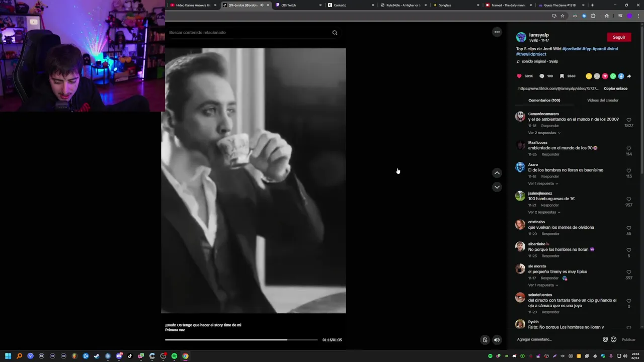Screen dimensions: 644x362
Task: Click Publicar to post comment
Action: click(628, 339)
